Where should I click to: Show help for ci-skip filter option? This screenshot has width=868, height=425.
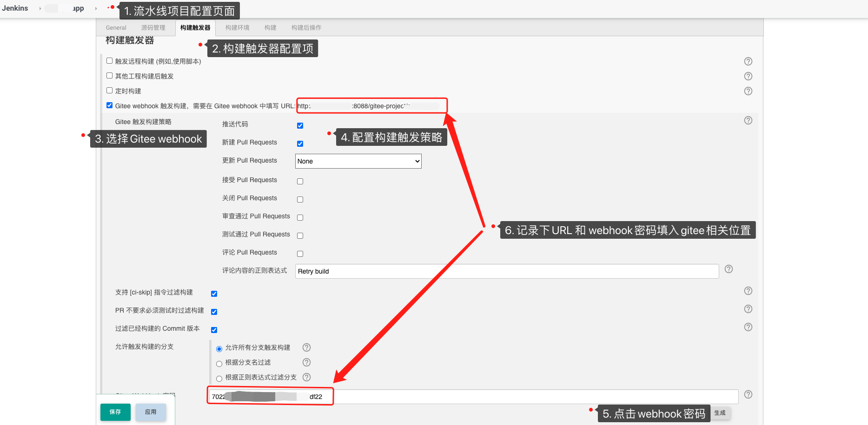coord(748,291)
